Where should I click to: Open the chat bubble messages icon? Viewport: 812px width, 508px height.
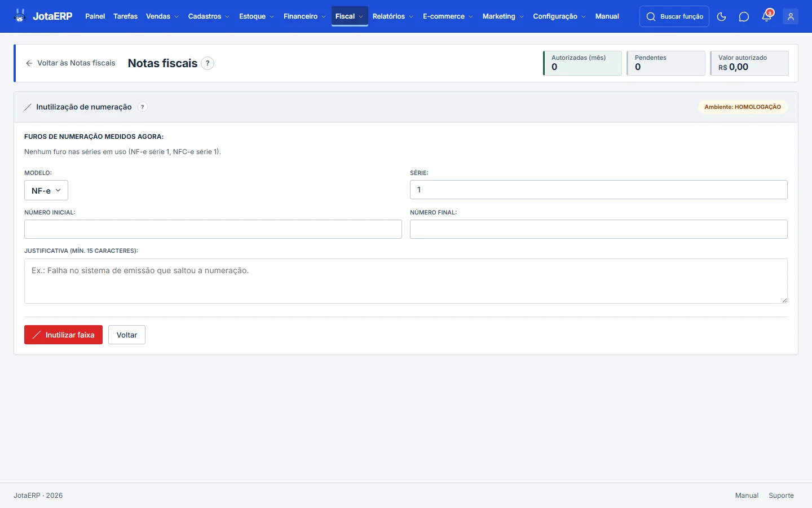tap(744, 16)
